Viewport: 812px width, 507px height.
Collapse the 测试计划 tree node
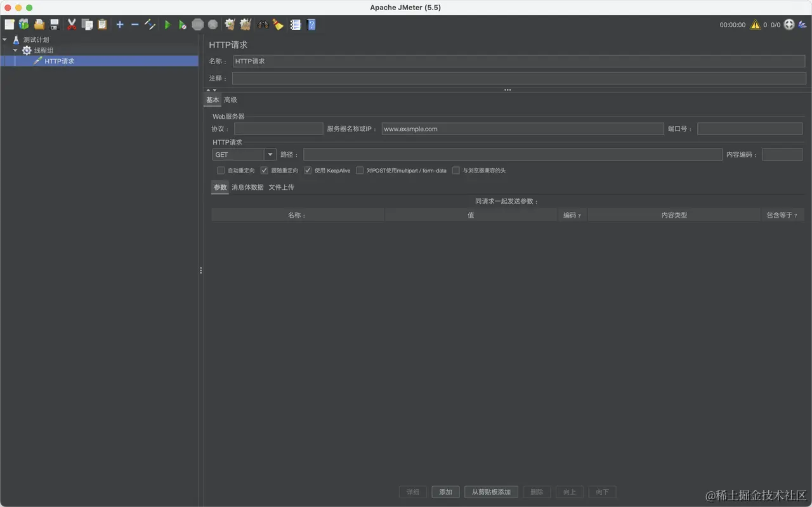point(5,40)
